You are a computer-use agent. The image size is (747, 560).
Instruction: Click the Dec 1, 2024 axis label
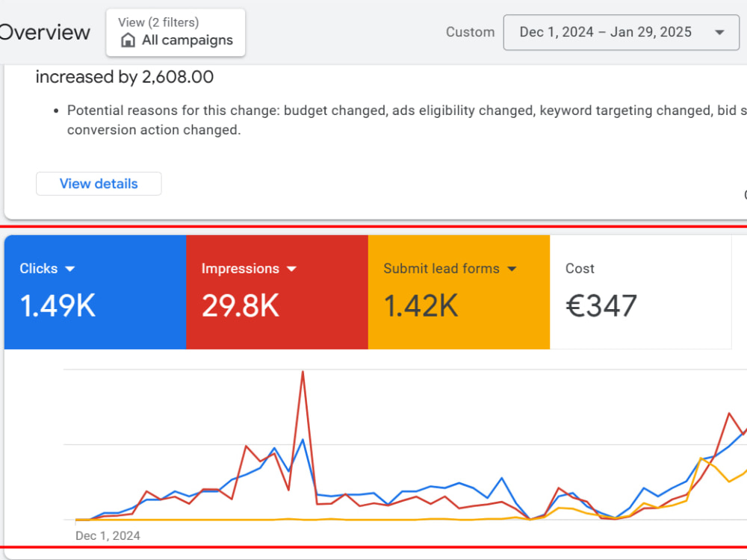point(108,535)
